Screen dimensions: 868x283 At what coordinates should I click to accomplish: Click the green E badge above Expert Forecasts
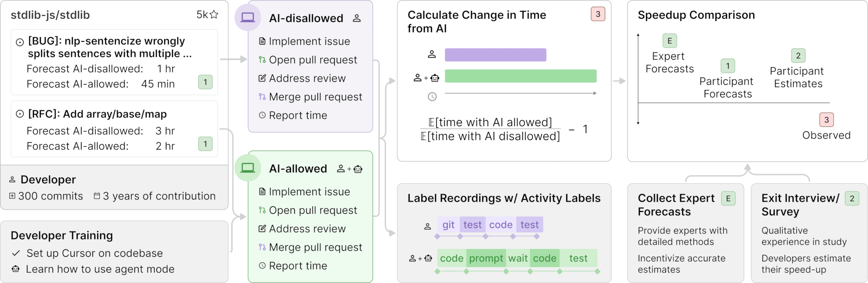pos(670,41)
